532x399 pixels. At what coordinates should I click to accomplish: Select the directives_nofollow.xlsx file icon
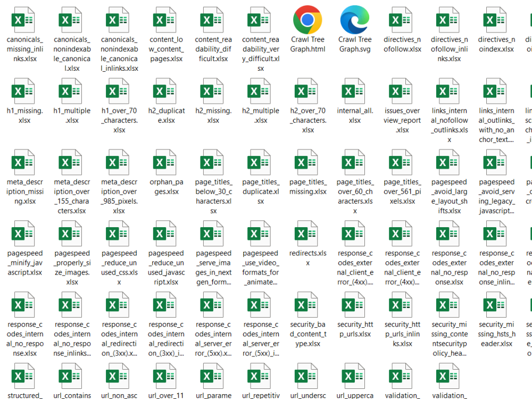point(401,20)
